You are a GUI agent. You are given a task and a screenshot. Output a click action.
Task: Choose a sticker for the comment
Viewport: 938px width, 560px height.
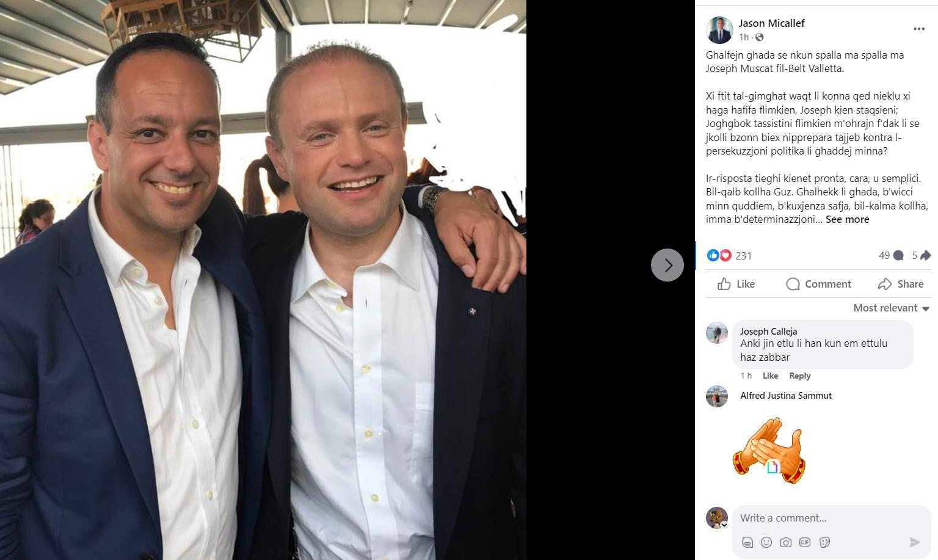pyautogui.click(x=824, y=542)
